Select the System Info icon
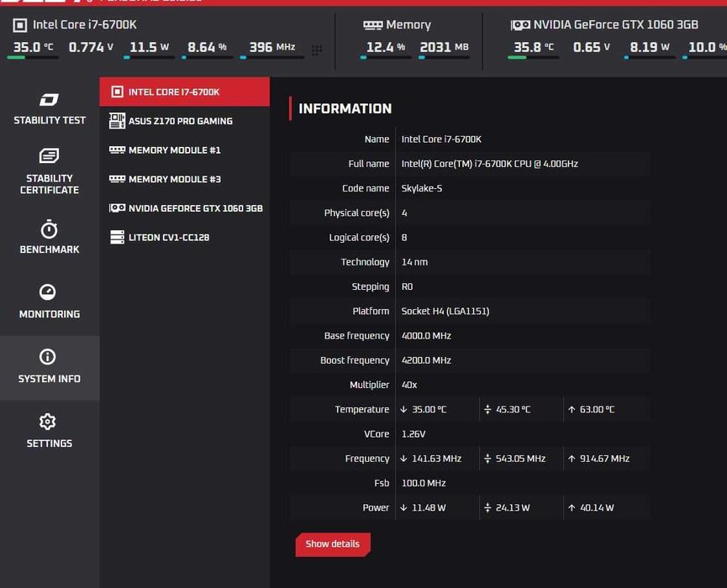The image size is (727, 588). (x=48, y=357)
